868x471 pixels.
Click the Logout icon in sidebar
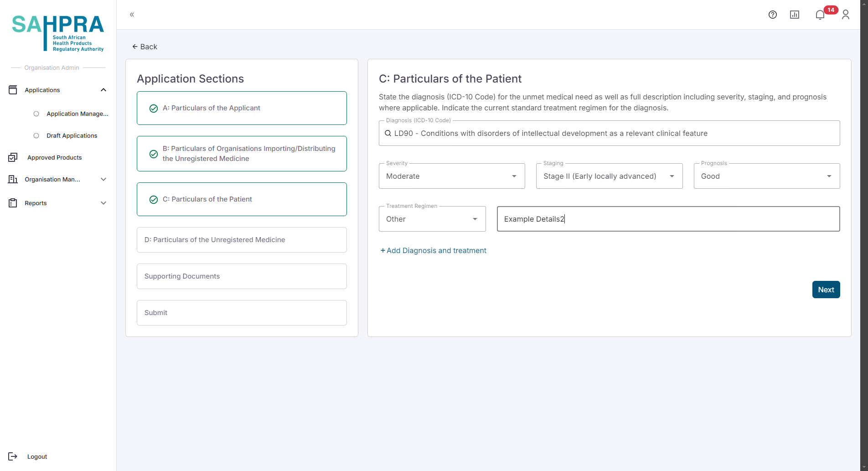(x=13, y=456)
